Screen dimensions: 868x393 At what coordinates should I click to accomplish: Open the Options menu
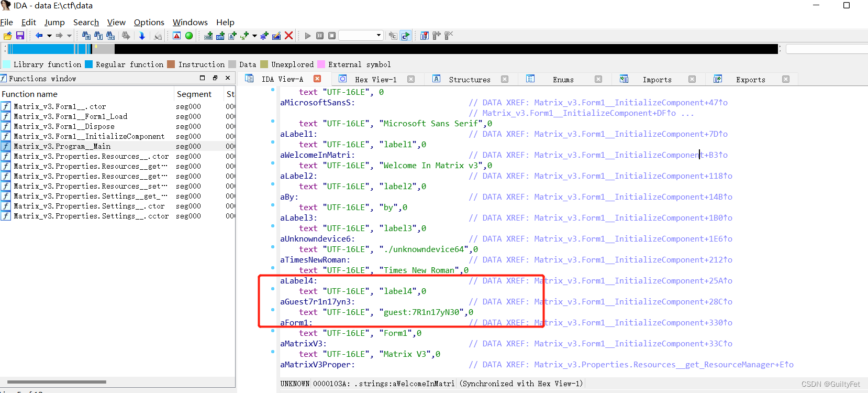tap(149, 22)
